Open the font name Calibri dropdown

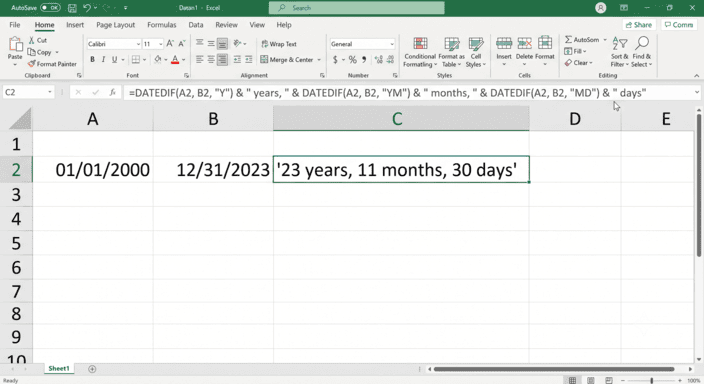click(138, 44)
